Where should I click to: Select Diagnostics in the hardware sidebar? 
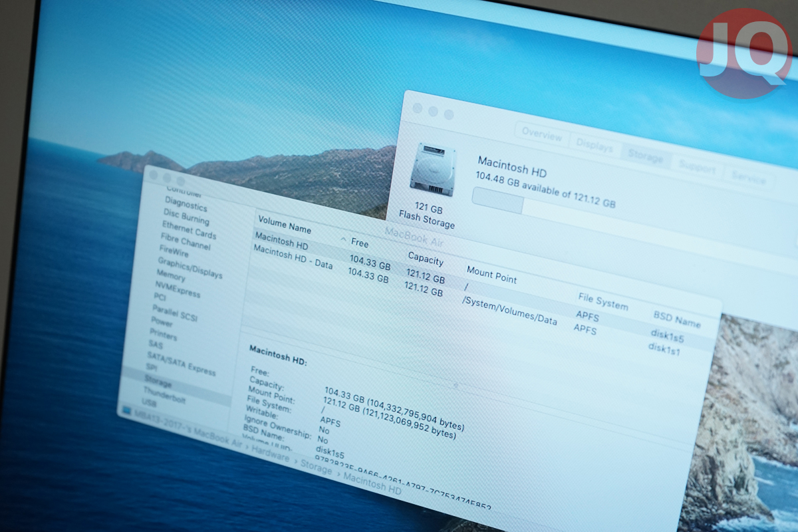186,203
